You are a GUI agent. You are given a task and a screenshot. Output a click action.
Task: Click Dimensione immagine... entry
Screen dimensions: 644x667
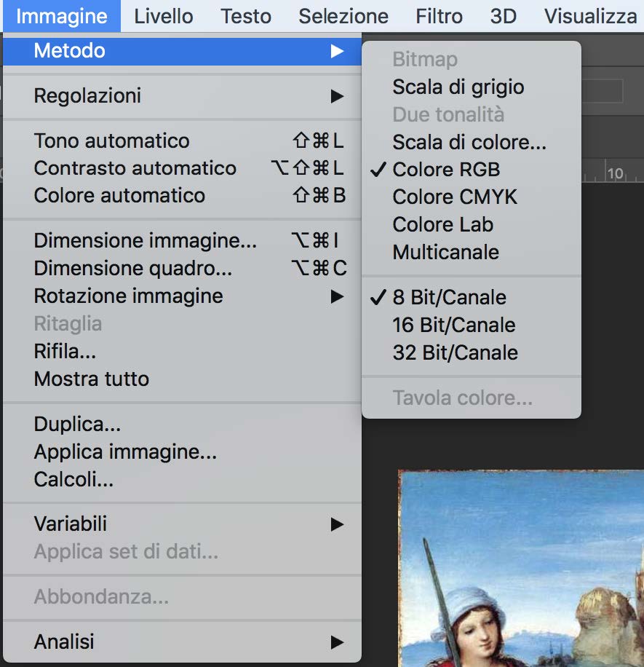182,241
